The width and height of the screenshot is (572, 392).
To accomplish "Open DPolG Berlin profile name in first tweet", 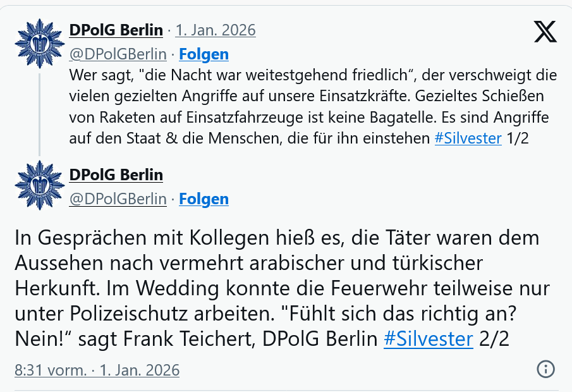I will pyautogui.click(x=116, y=30).
